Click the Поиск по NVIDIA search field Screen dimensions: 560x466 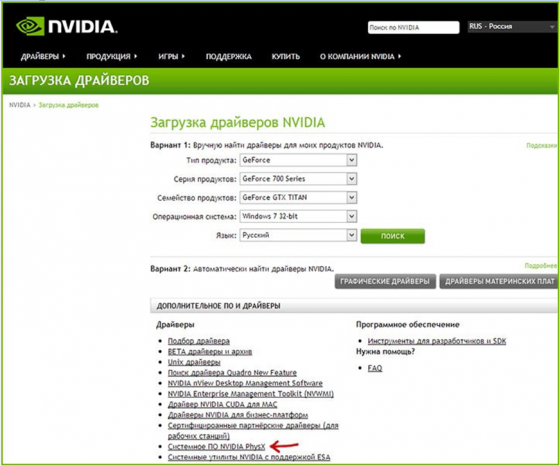click(x=414, y=27)
